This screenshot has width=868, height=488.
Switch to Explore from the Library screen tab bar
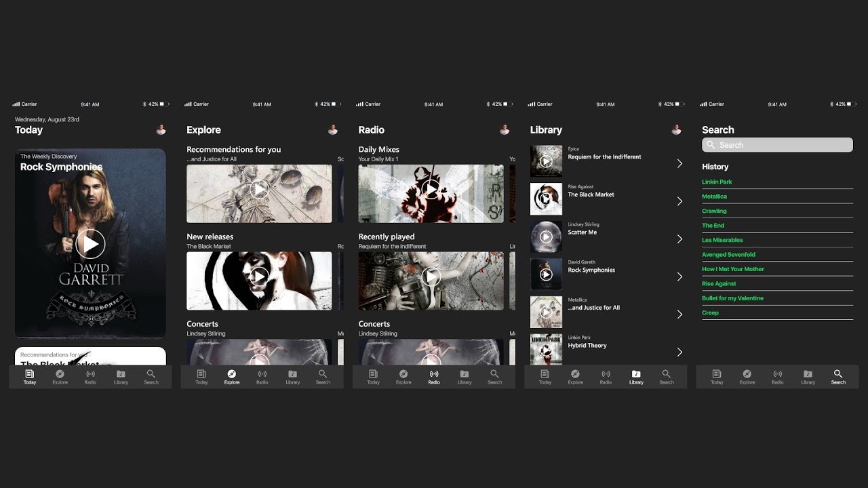(x=576, y=377)
